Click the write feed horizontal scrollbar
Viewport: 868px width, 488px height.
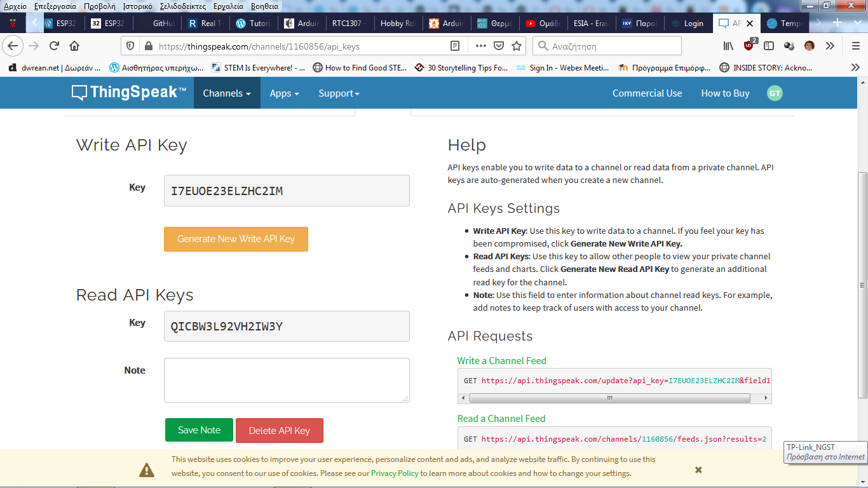609,398
